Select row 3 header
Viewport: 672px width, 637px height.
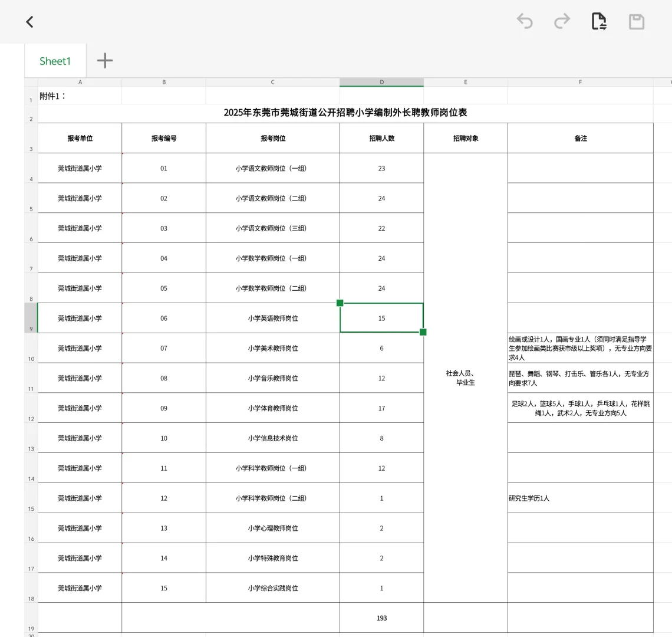31,138
